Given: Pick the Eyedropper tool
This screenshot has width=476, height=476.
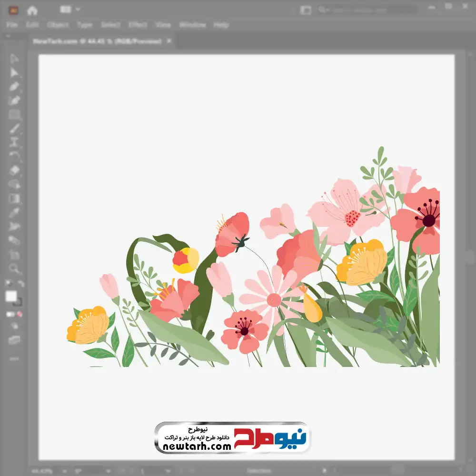Looking at the screenshot, I should (x=14, y=212).
